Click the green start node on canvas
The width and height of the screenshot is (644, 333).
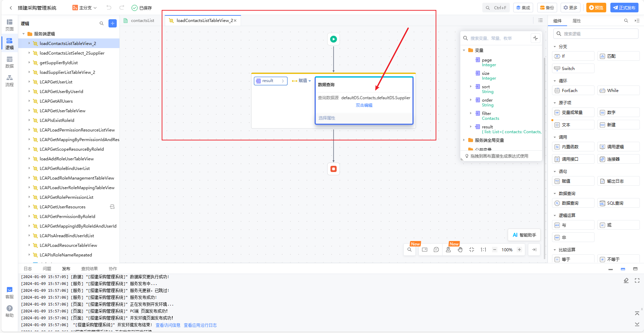333,39
